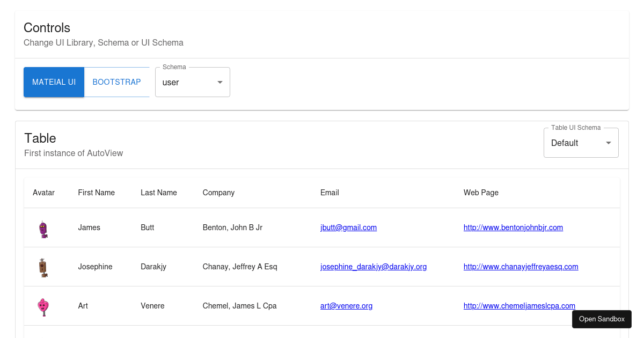Click Josephine's brown robot avatar
The height and width of the screenshot is (338, 644).
(43, 267)
